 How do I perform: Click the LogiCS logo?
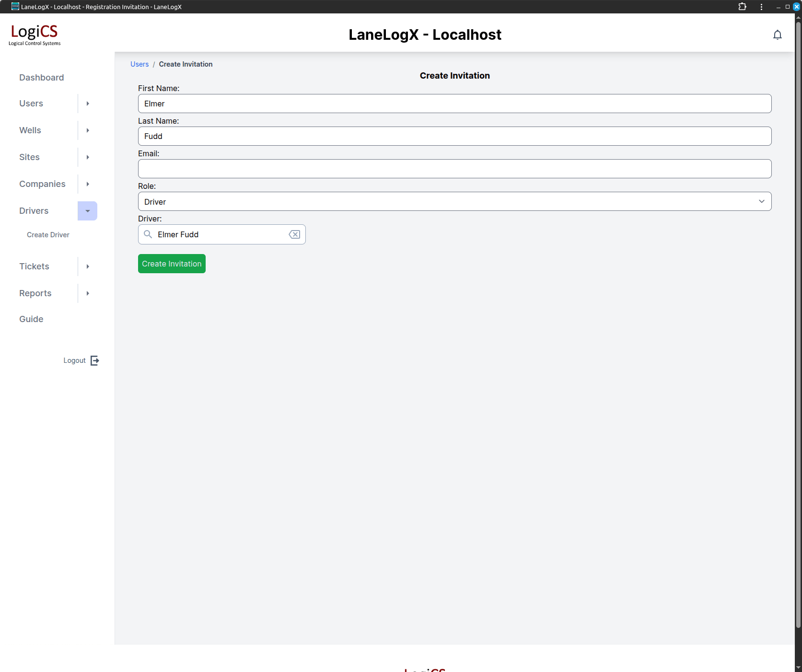(35, 35)
